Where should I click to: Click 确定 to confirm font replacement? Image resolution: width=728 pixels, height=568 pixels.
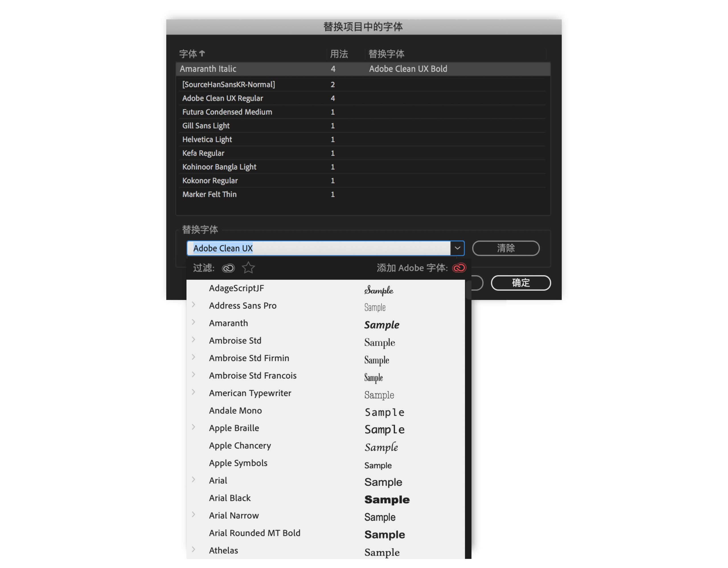coord(519,283)
